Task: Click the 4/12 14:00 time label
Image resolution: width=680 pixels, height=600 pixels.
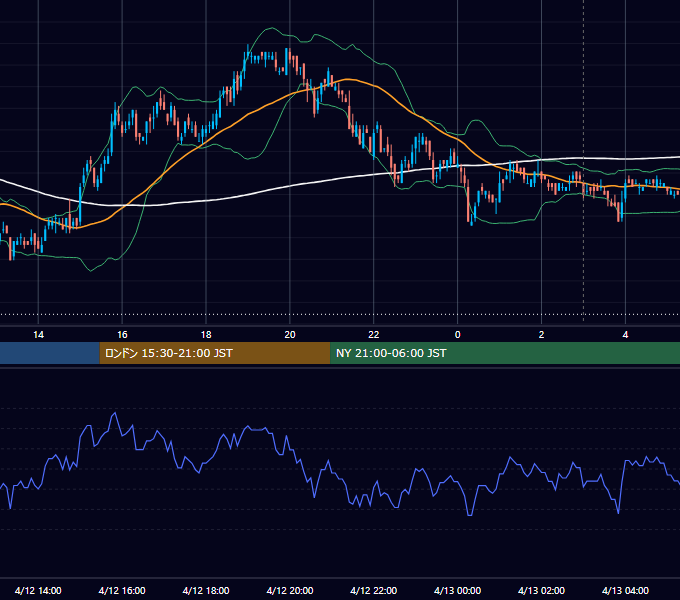Action: point(38,590)
